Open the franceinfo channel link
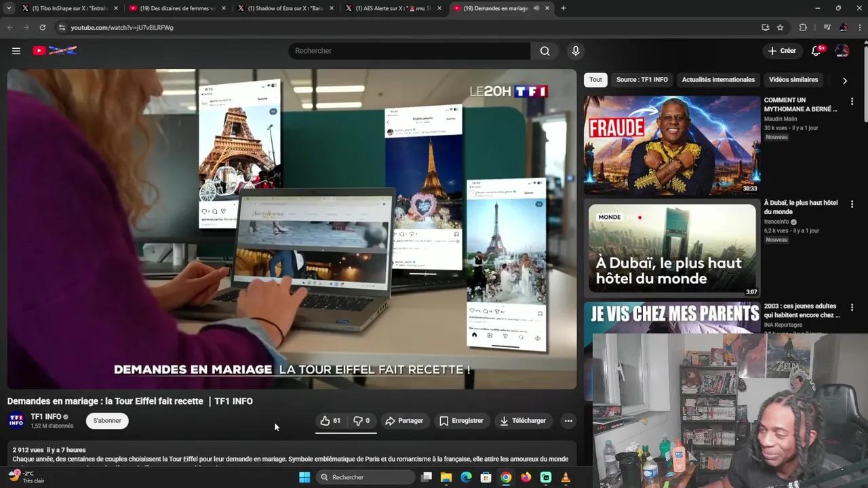 coord(777,222)
